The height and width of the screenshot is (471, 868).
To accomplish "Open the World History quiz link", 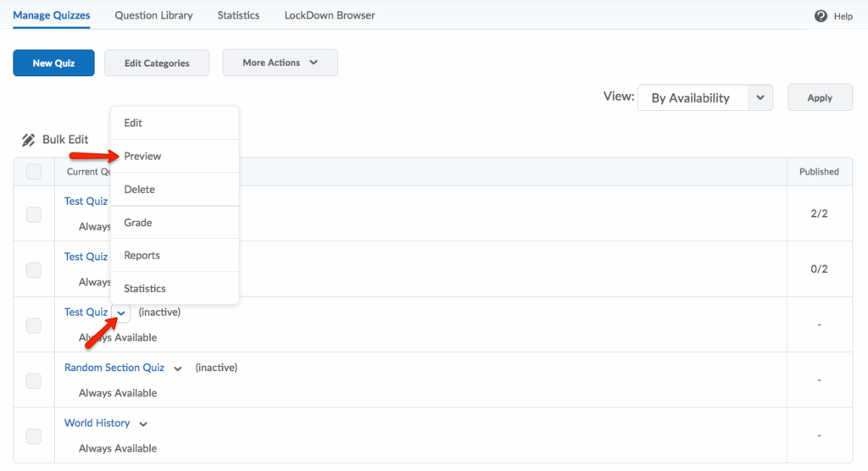I will (97, 423).
